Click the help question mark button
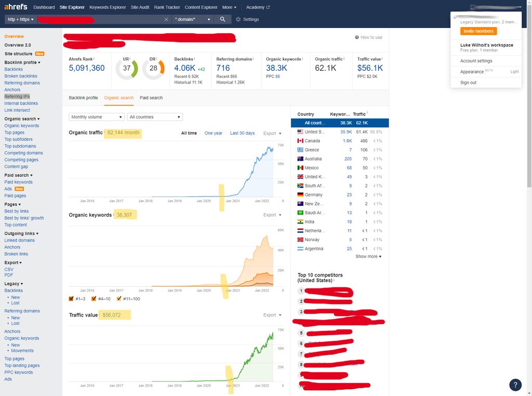Viewport: 532px width, 396px height. pos(515,385)
